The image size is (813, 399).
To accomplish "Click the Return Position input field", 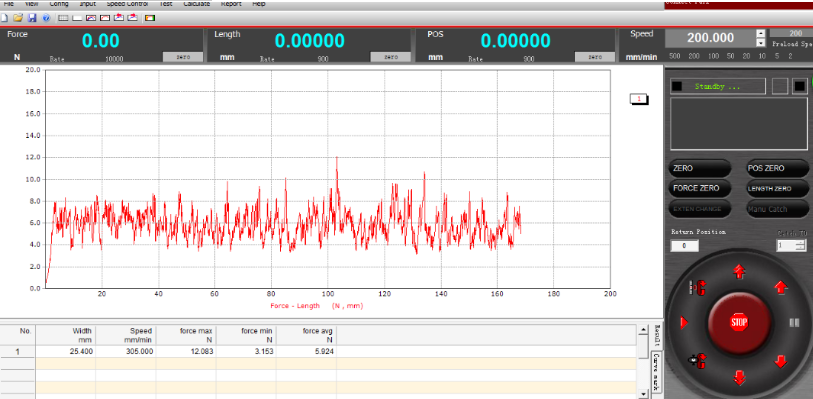I will pos(684,246).
